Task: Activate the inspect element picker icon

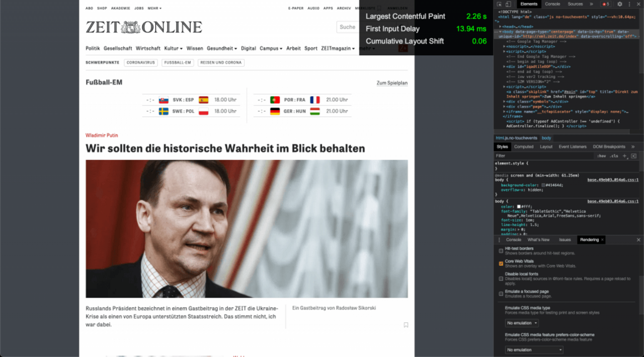Action: point(500,4)
